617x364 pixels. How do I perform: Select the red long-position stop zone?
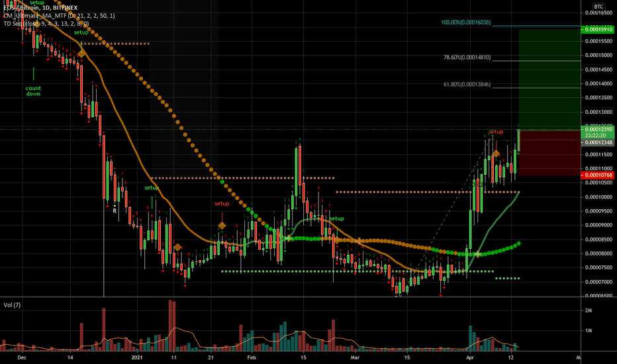click(x=549, y=153)
